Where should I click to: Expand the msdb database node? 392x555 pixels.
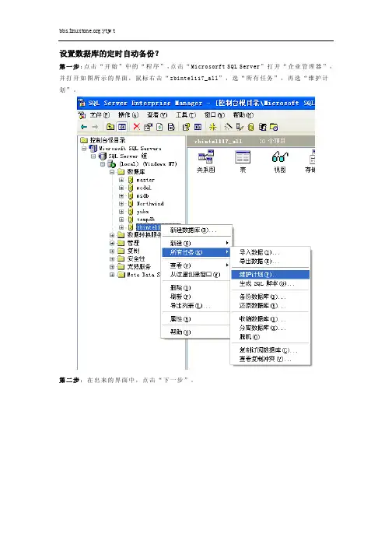pyautogui.click(x=121, y=195)
